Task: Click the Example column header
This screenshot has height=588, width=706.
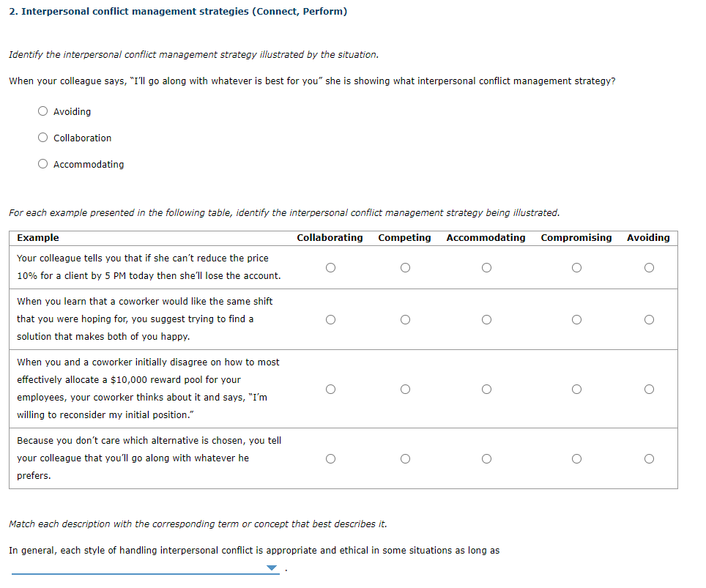Action: 38,237
